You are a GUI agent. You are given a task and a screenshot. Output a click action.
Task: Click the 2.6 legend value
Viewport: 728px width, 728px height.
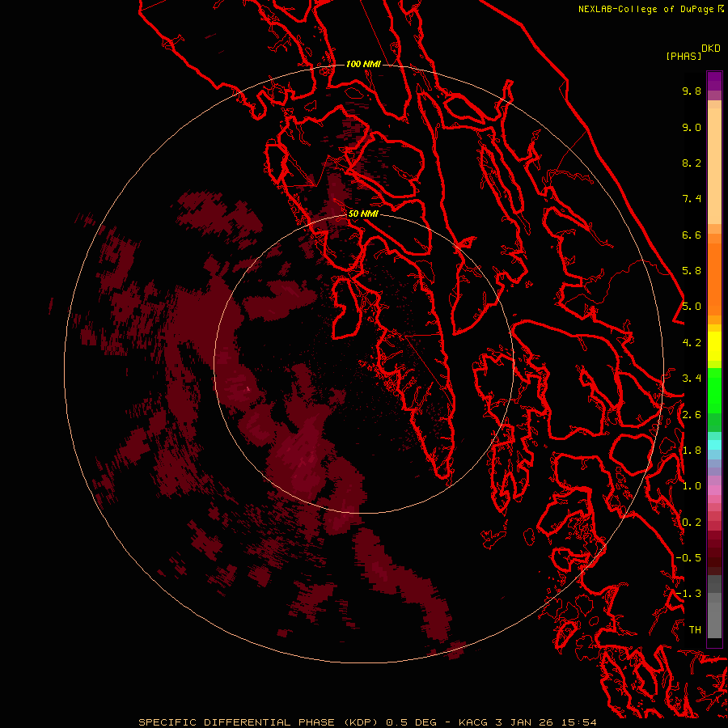[x=692, y=415]
